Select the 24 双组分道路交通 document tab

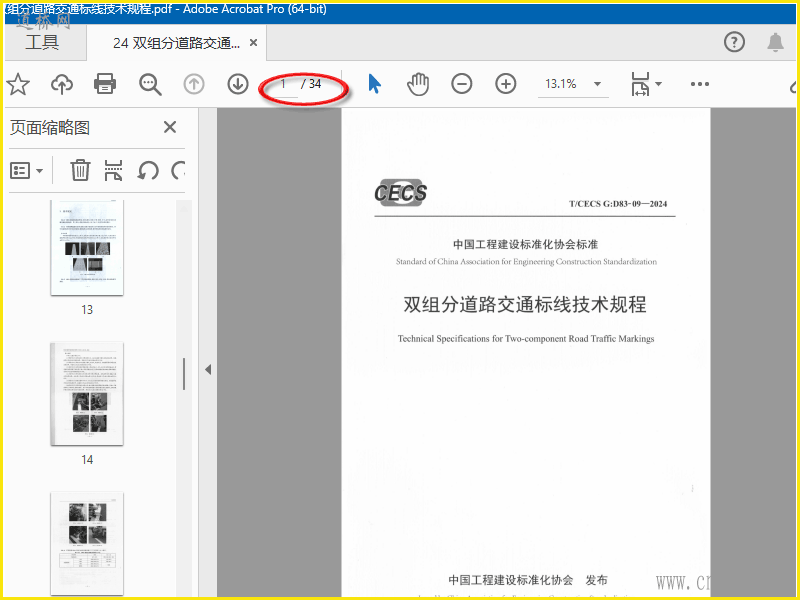pyautogui.click(x=176, y=43)
